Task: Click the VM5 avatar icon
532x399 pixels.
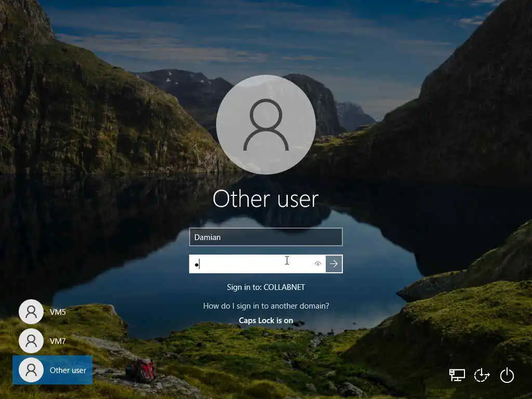Action: [31, 312]
